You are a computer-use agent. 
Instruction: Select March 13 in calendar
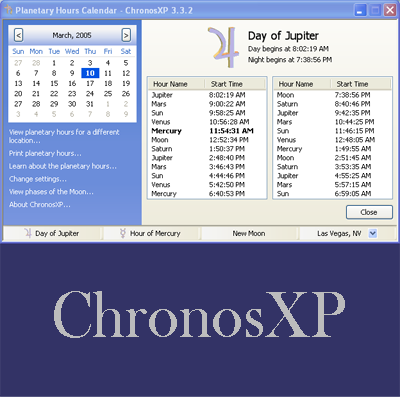(18, 83)
